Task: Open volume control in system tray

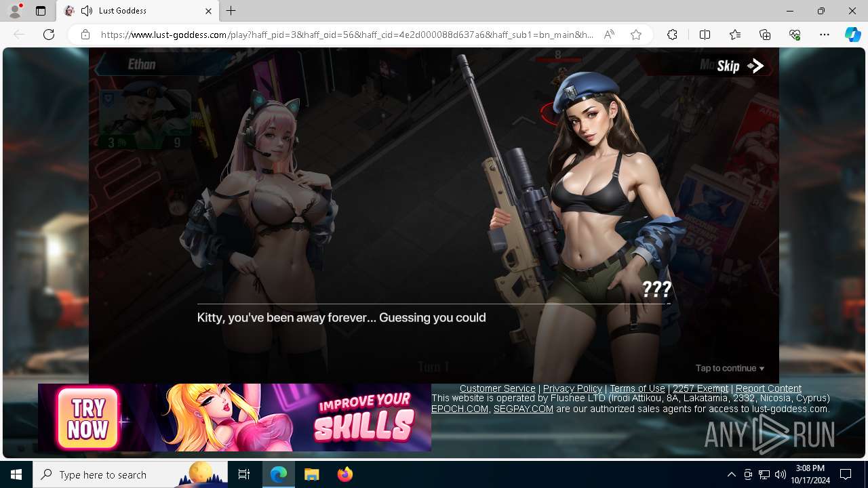Action: (780, 474)
